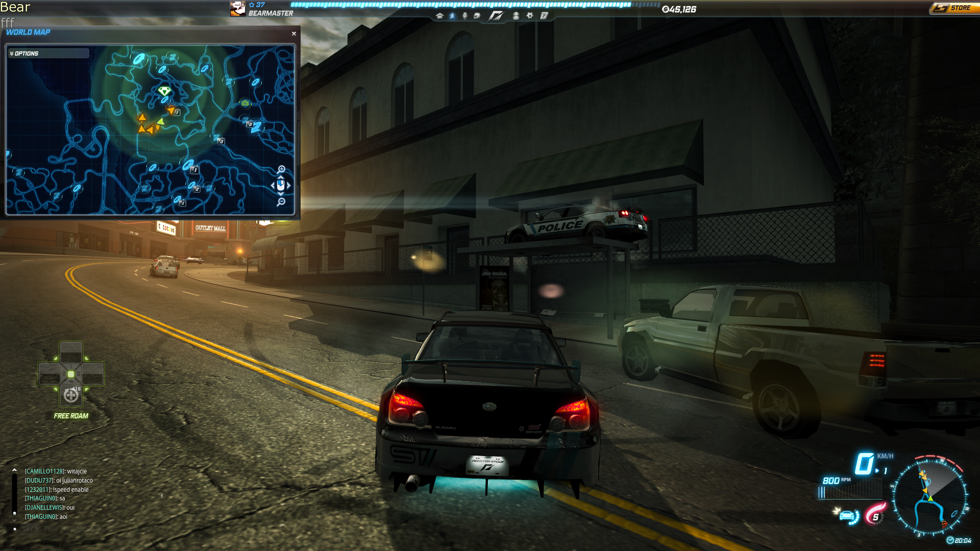This screenshot has height=551, width=980.
Task: Open the safehouse home icon
Action: pos(439,16)
